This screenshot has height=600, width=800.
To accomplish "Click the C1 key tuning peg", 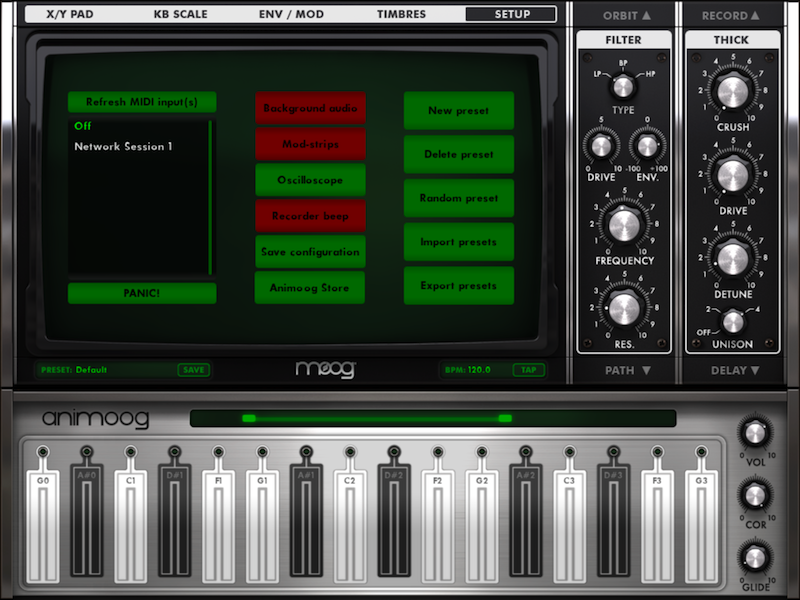I will point(131,452).
